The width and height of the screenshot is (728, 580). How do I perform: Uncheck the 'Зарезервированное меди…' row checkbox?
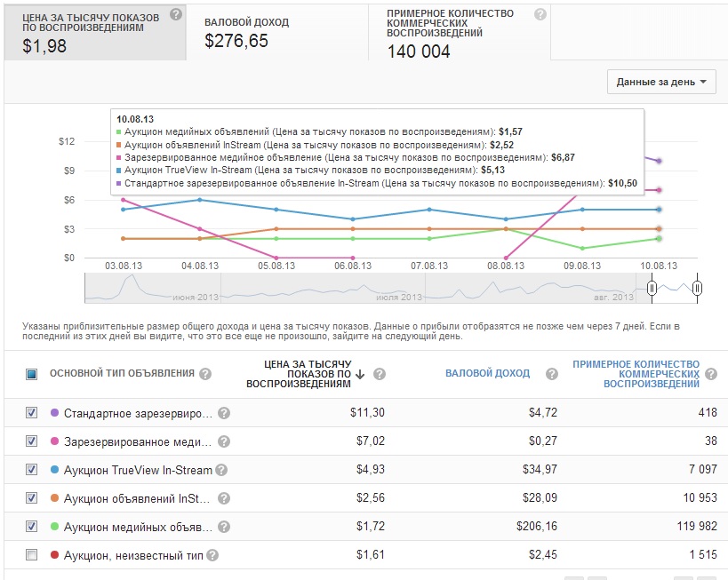pos(32,441)
